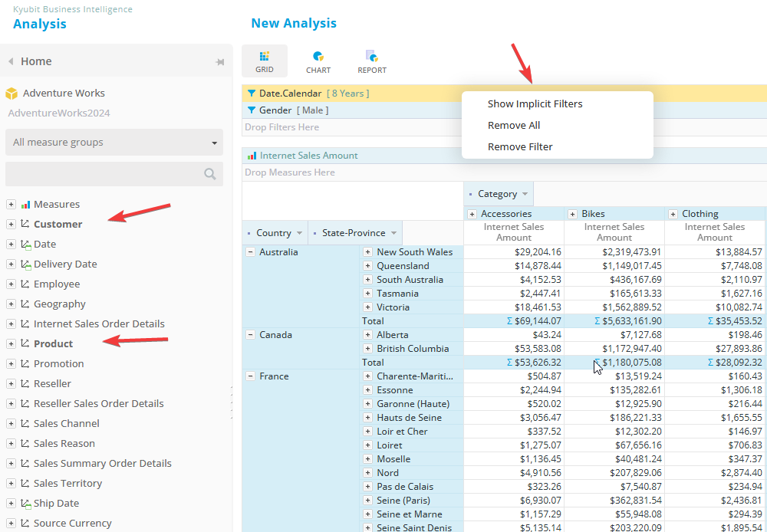Click the search magnifier icon
767x532 pixels.
point(210,174)
